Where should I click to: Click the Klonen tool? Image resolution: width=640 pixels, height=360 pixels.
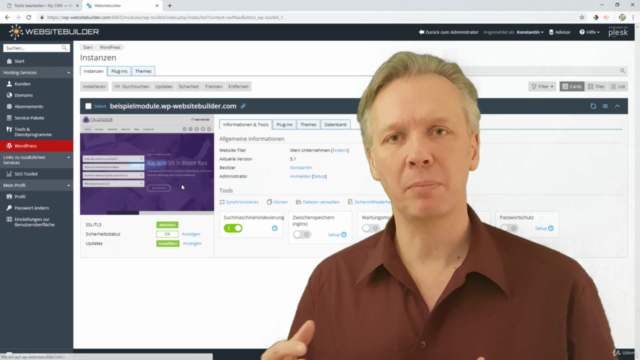pos(278,202)
